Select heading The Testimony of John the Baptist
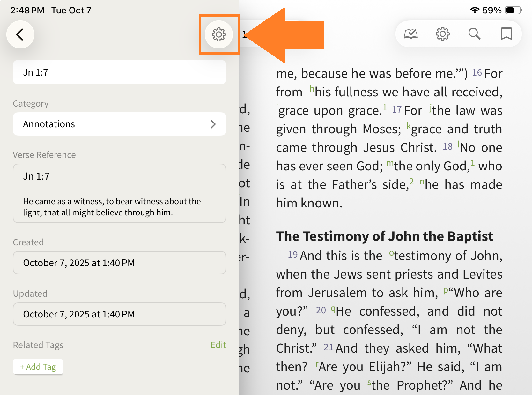This screenshot has width=532, height=395. point(384,236)
